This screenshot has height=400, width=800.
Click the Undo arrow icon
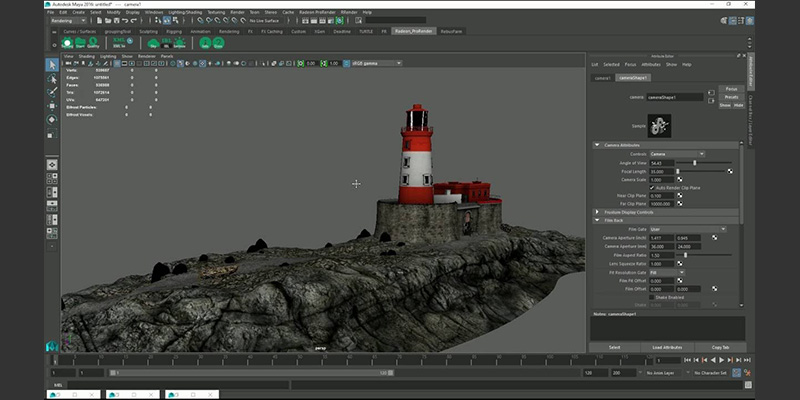tap(126, 20)
